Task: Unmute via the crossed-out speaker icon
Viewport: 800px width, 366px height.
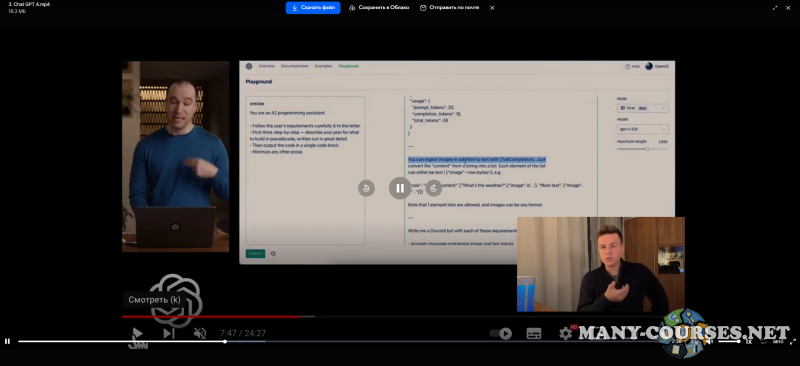Action: point(200,333)
